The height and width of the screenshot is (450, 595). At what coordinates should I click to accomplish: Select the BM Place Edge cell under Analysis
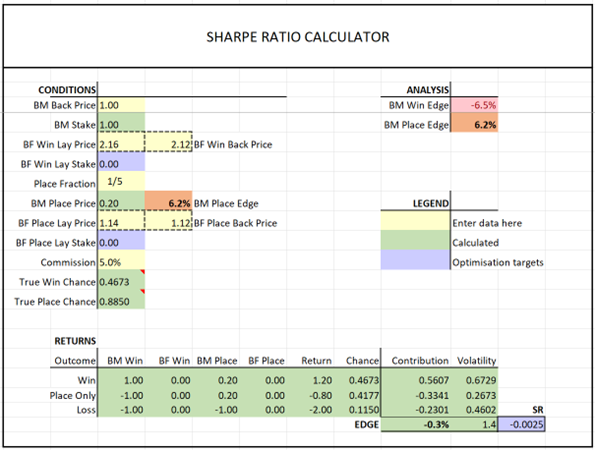click(x=474, y=125)
